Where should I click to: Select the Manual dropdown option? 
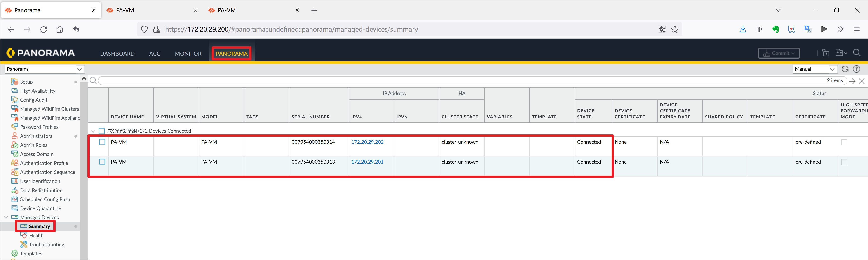(814, 69)
